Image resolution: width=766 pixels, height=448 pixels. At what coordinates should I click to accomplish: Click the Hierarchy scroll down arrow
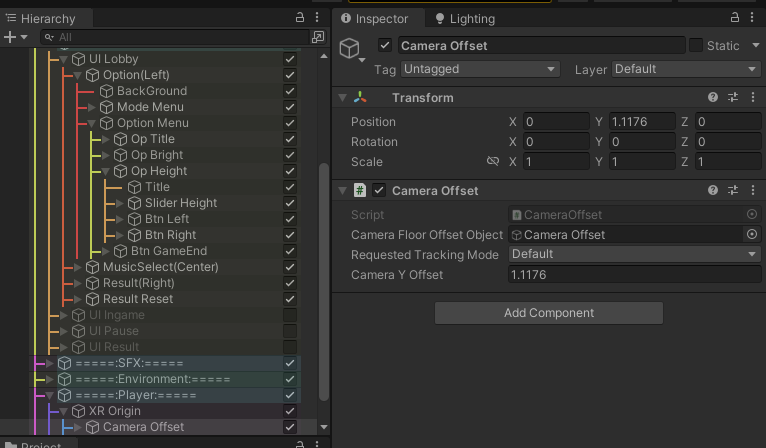[323, 427]
